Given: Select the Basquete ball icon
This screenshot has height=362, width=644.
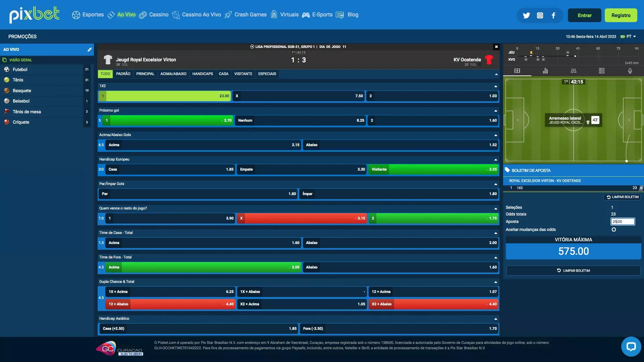Looking at the screenshot, I should 7,90.
